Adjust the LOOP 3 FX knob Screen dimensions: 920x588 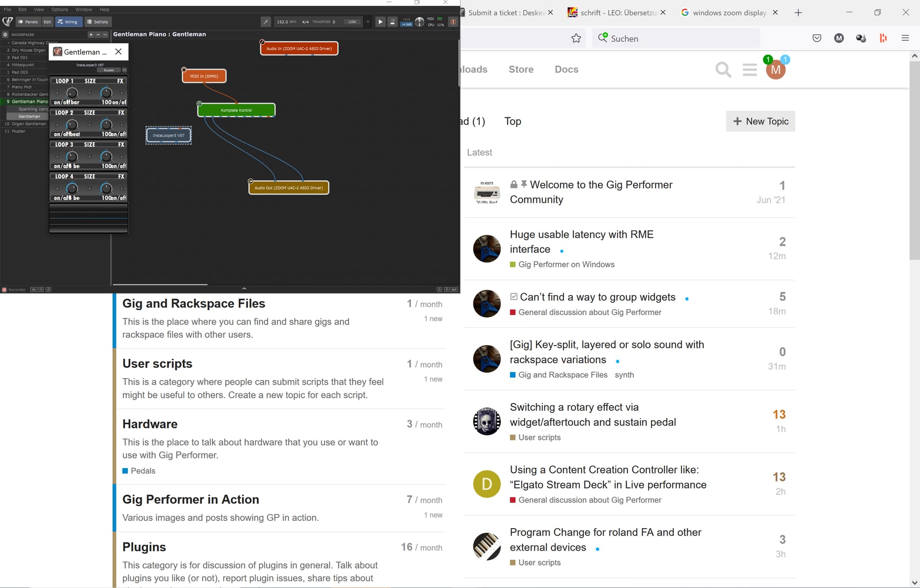pos(106,157)
